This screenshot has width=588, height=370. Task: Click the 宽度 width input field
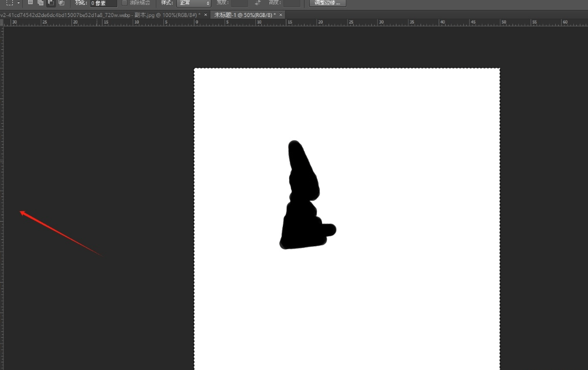click(x=239, y=3)
